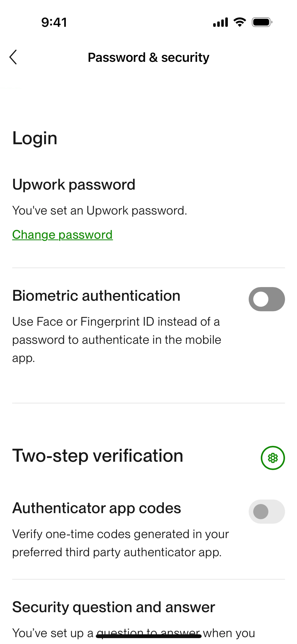The width and height of the screenshot is (297, 644).
Task: Tap the Password & security page title
Action: [148, 57]
